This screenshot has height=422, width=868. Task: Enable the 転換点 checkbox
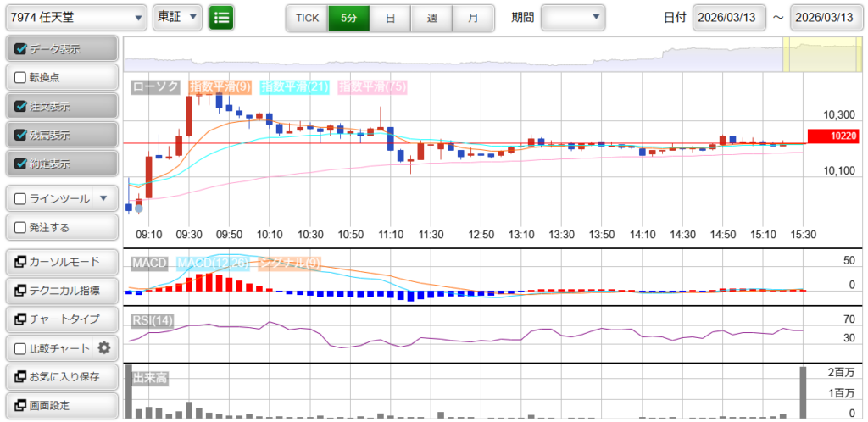click(x=21, y=78)
